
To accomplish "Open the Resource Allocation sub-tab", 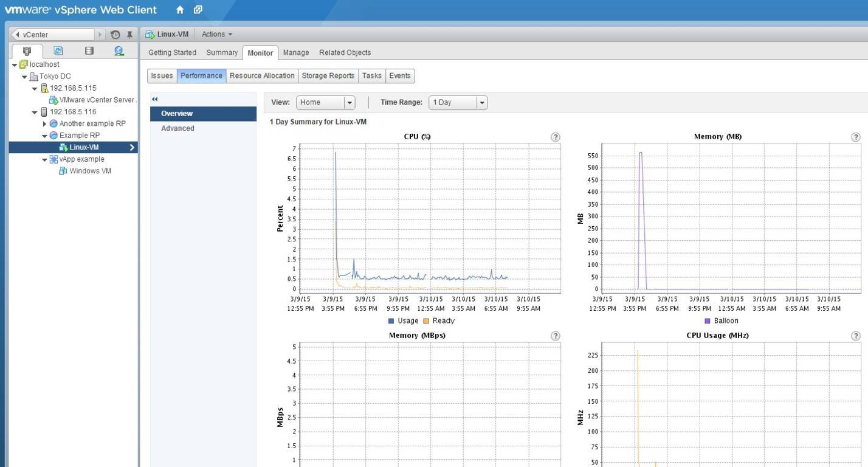I will (x=262, y=76).
